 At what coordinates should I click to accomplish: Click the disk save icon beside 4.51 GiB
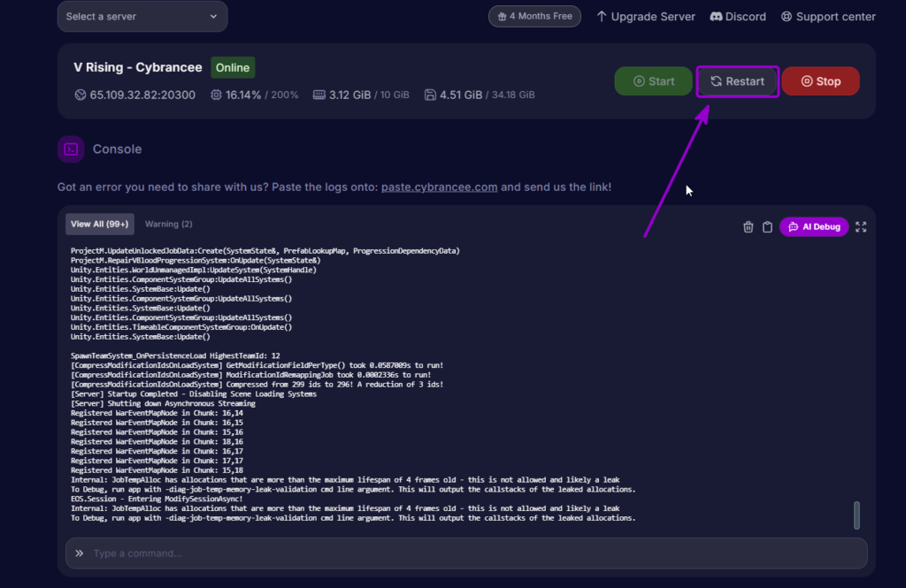pos(430,95)
